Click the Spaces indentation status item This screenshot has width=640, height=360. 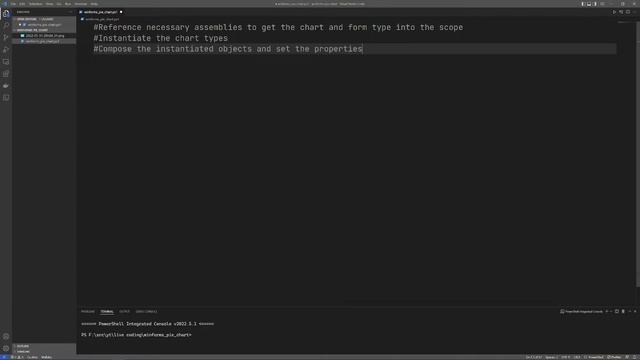(551, 357)
